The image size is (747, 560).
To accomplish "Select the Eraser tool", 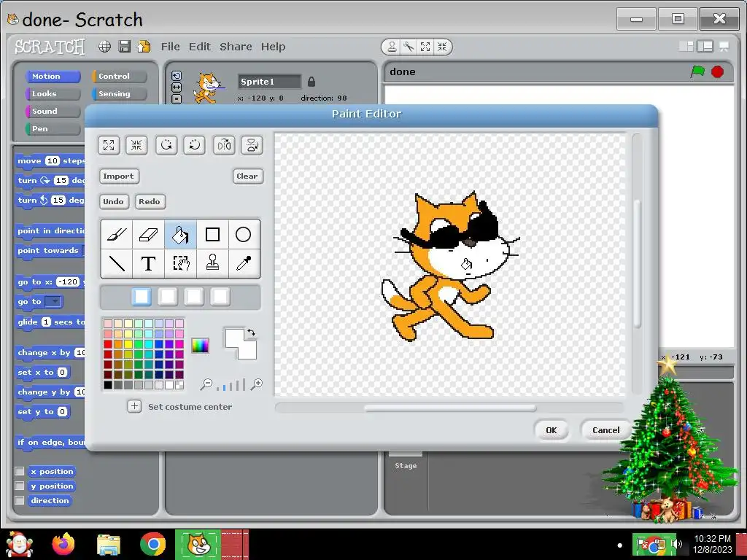I will (148, 234).
